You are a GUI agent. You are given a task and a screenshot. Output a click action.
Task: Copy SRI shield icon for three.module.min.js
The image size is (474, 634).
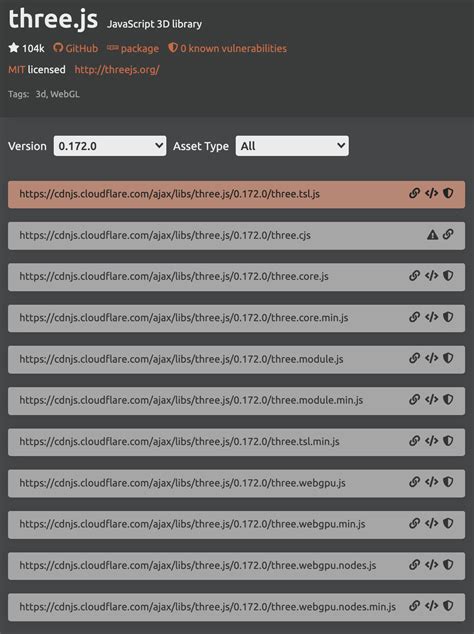pos(448,399)
